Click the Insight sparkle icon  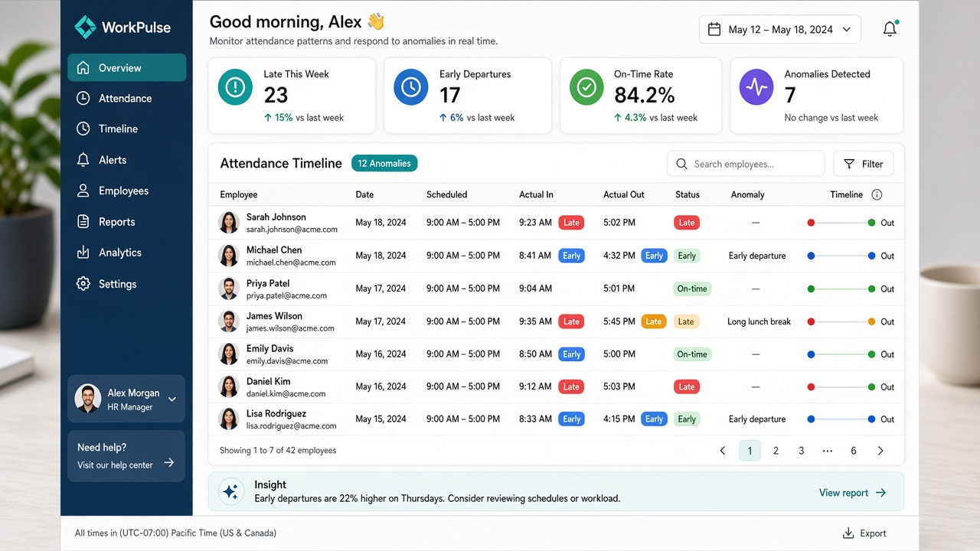click(230, 491)
